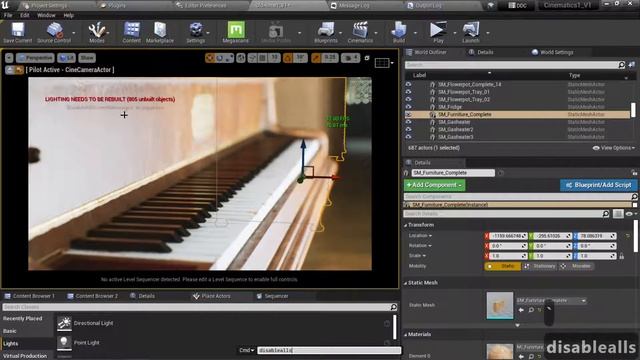The image size is (640, 360).
Task: Toggle the scale lock padlock
Action: click(x=621, y=256)
